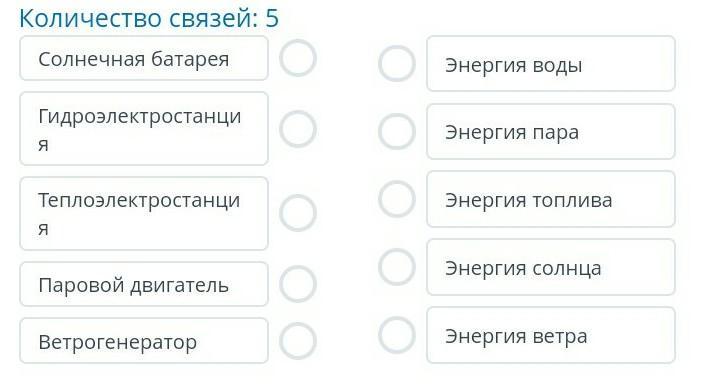
Task: Click the Энергия воды box
Action: [x=551, y=64]
